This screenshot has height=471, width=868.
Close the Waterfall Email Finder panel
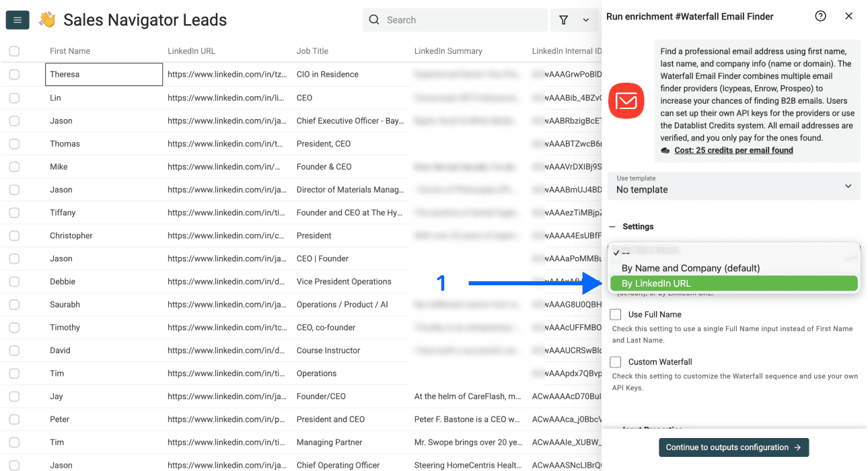click(x=848, y=15)
